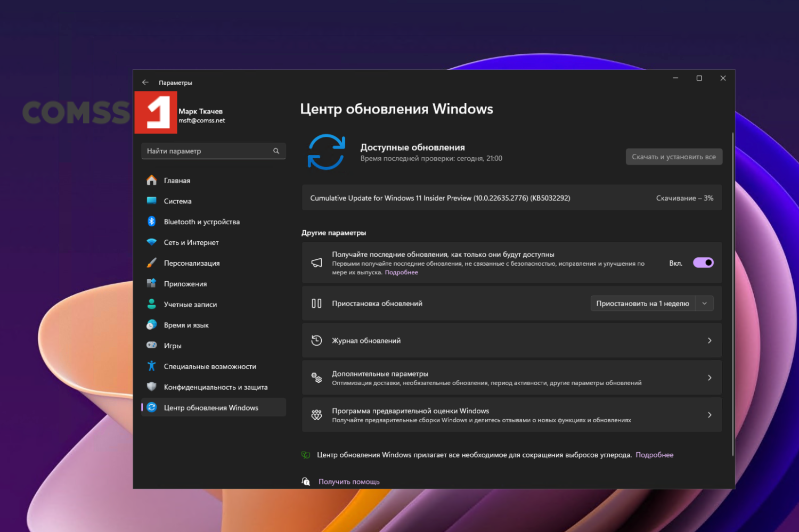The width and height of the screenshot is (799, 532).
Task: Open the Журнал обновлений row label
Action: pyautogui.click(x=366, y=341)
